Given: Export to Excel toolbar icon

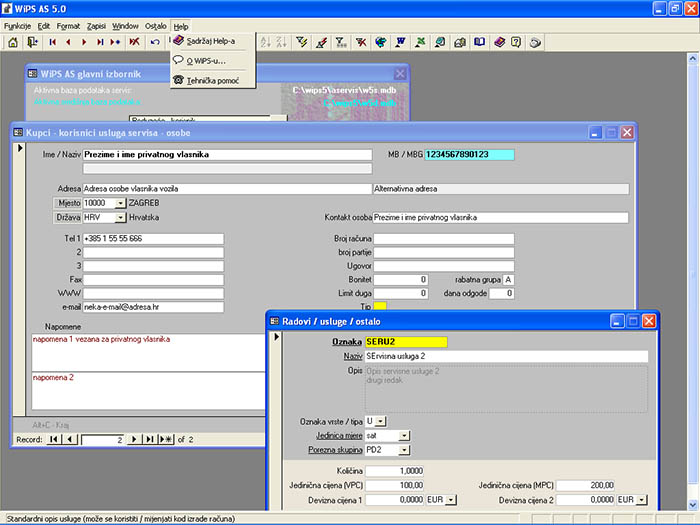Looking at the screenshot, I should click(420, 42).
